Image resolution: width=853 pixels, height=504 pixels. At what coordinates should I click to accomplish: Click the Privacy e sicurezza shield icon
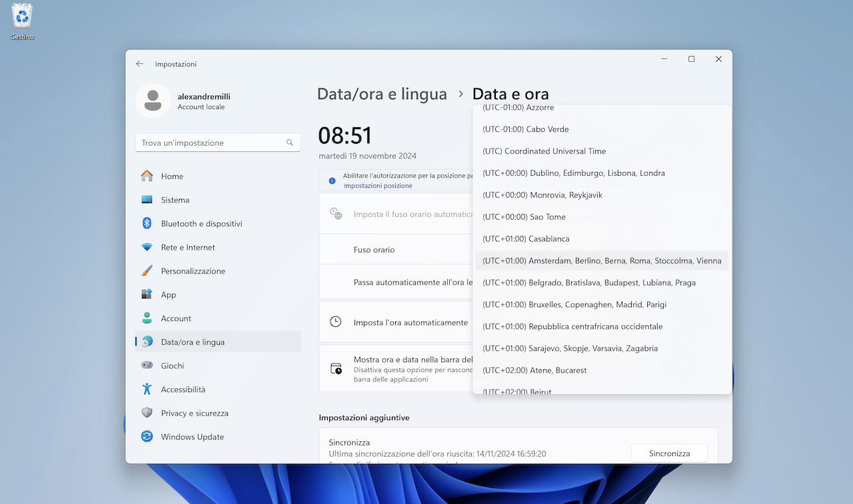[x=147, y=413]
